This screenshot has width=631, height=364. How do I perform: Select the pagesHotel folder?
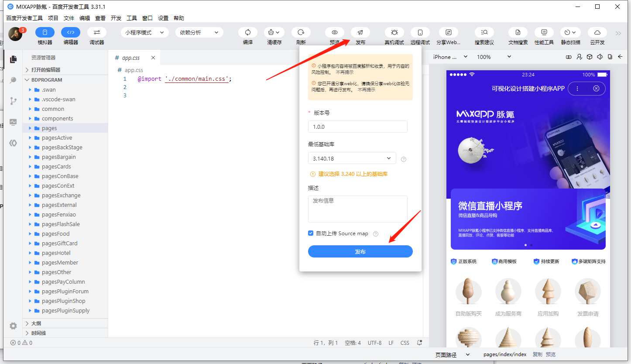pos(65,253)
